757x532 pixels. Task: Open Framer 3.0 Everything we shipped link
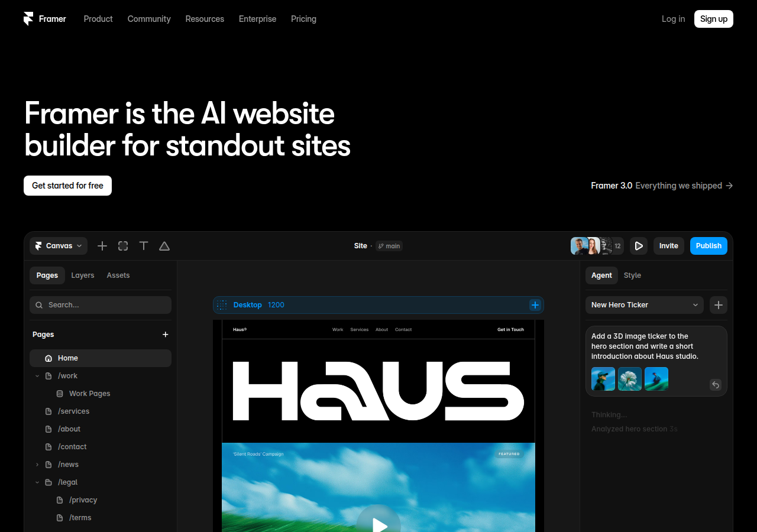662,186
